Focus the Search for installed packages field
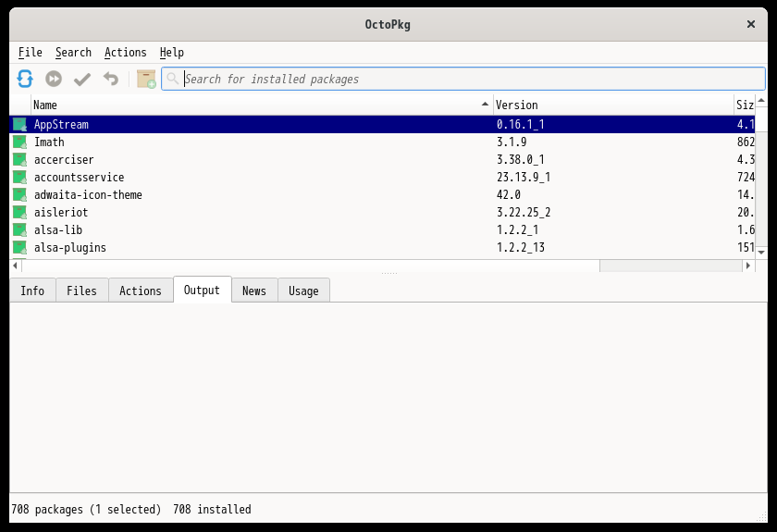The width and height of the screenshot is (777, 532). point(463,79)
